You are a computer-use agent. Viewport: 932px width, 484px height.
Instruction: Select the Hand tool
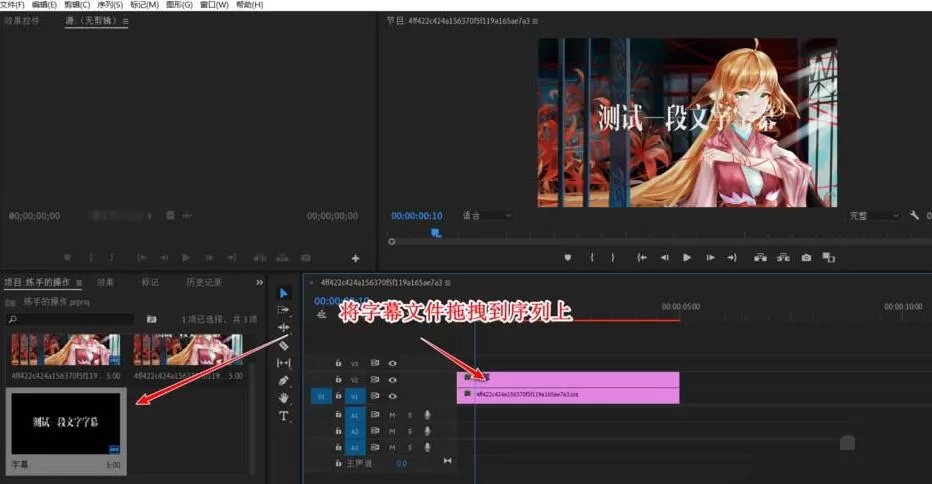(x=284, y=397)
